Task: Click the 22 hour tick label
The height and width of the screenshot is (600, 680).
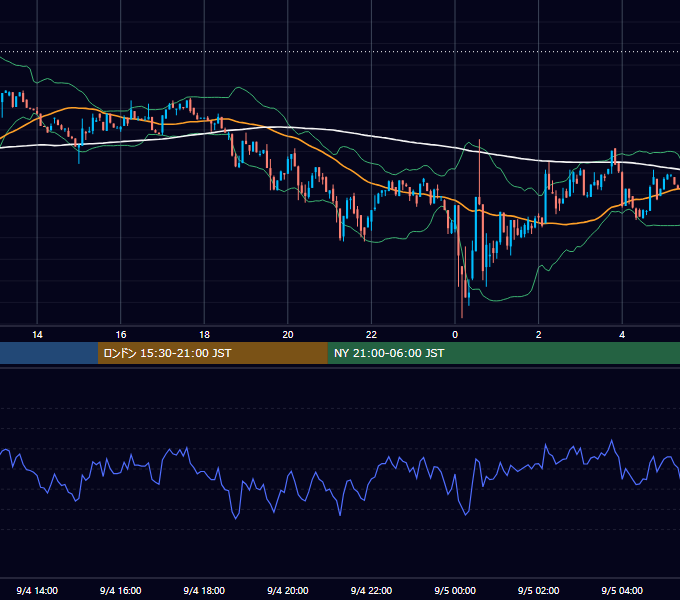Action: (x=371, y=335)
